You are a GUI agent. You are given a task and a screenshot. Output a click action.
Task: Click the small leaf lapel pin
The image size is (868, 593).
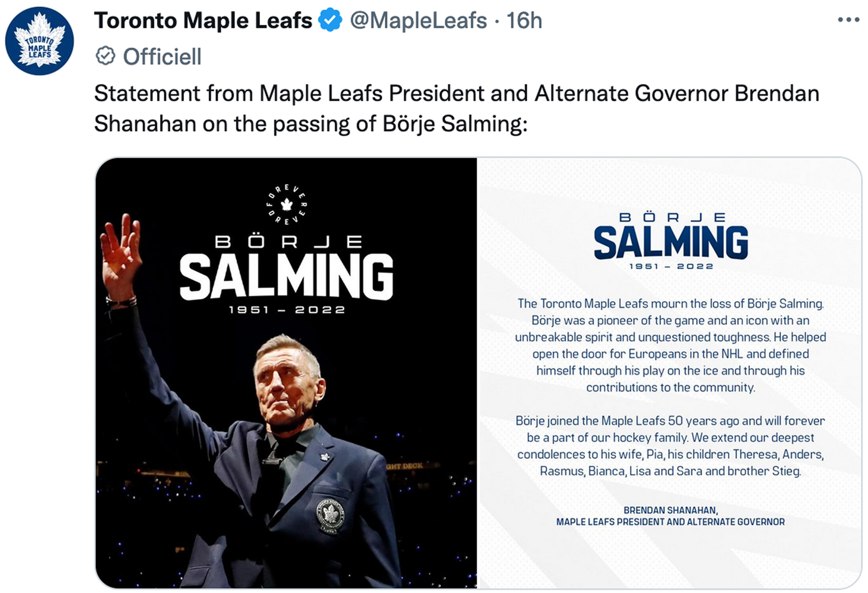point(325,456)
